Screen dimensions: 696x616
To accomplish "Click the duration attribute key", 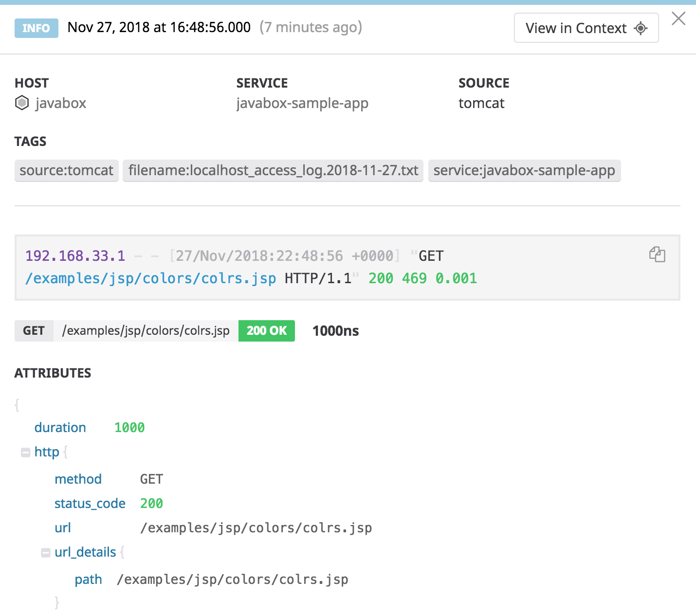I will tap(60, 427).
